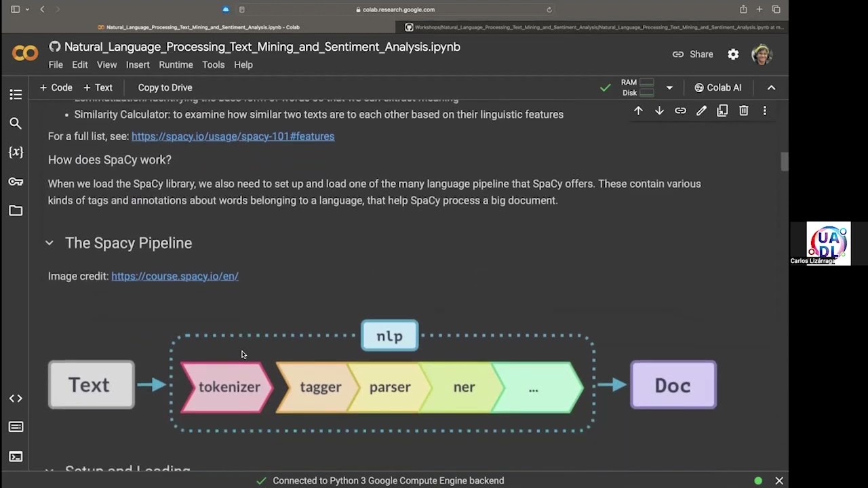Open the user account avatar
Screen dimensions: 868x488
762,54
